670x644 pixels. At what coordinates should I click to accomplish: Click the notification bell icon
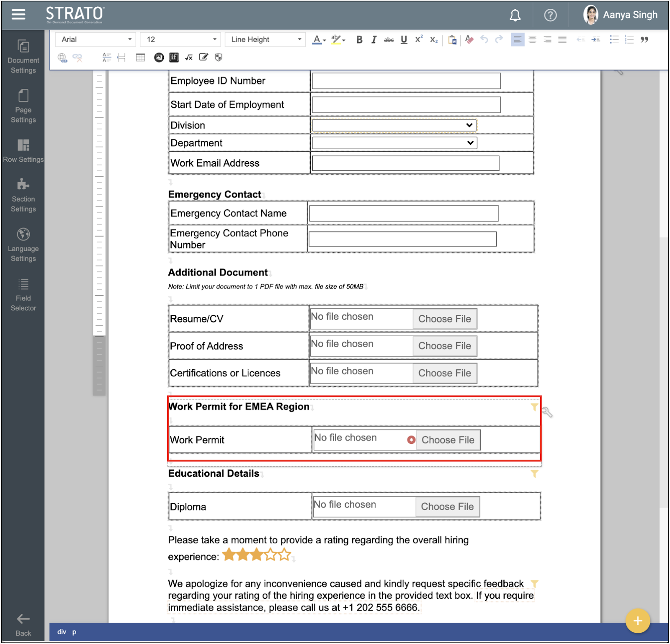[x=515, y=15]
